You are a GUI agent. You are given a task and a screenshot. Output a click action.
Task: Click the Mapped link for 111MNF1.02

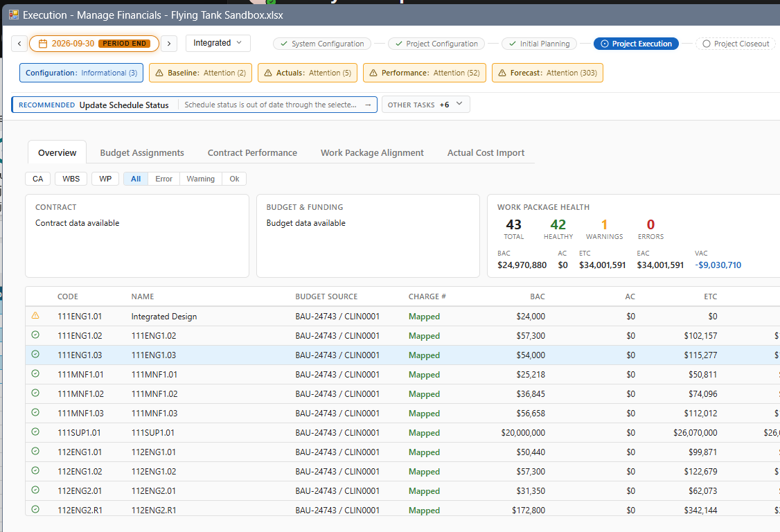click(425, 394)
